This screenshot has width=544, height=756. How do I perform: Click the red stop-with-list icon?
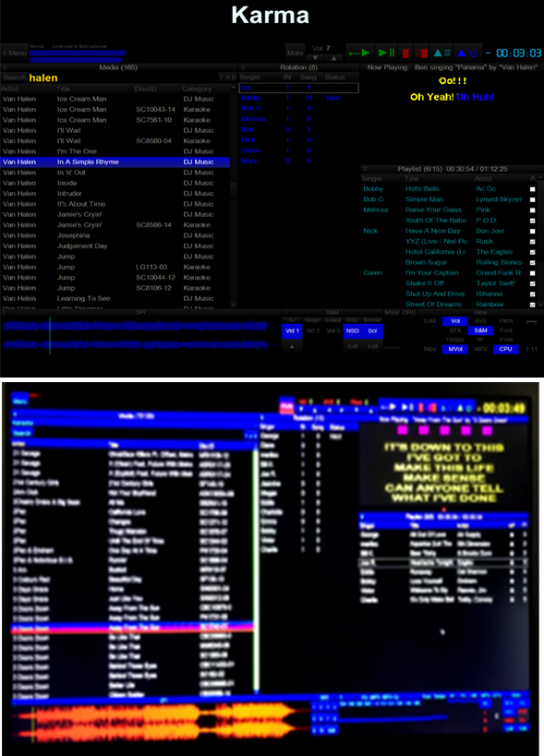click(421, 53)
